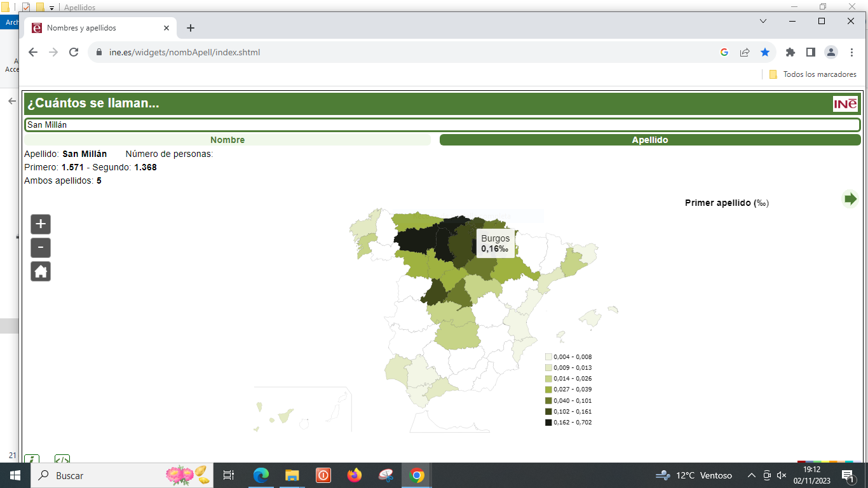Go to next map with green arrow
The height and width of the screenshot is (488, 868).
[850, 199]
